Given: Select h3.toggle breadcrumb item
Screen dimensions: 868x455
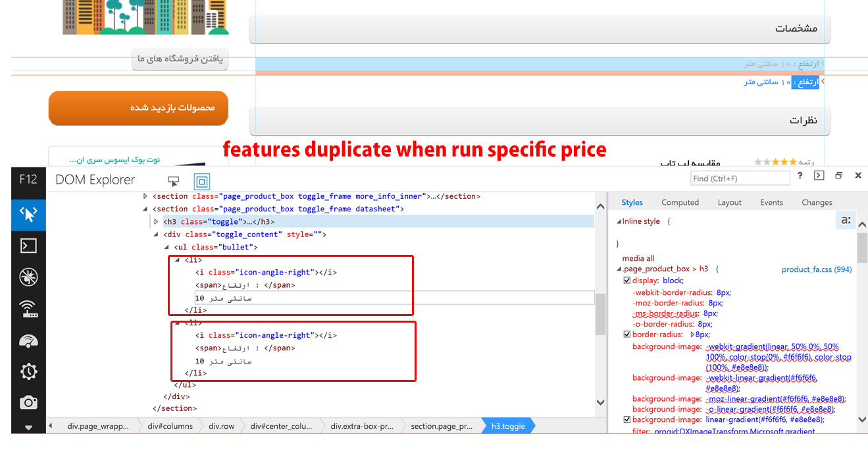Looking at the screenshot, I should [x=508, y=426].
